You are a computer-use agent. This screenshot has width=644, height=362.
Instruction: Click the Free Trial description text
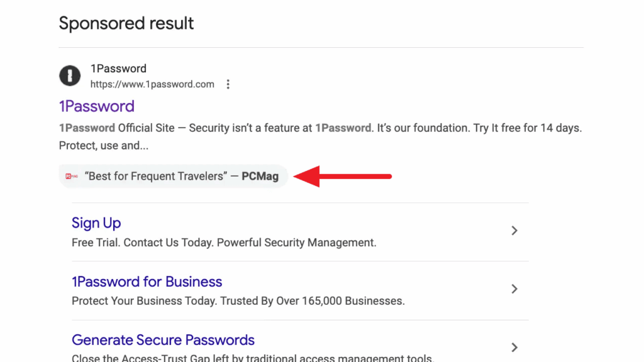pos(223,243)
